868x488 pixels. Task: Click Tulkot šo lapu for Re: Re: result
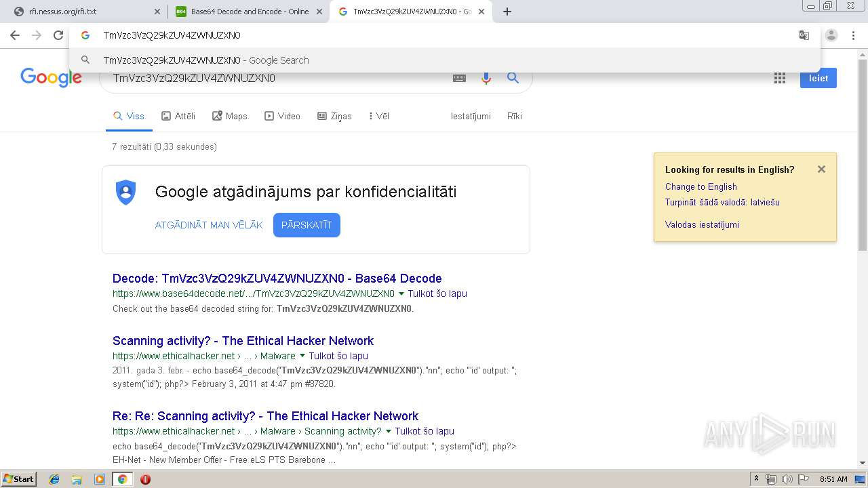(x=425, y=431)
